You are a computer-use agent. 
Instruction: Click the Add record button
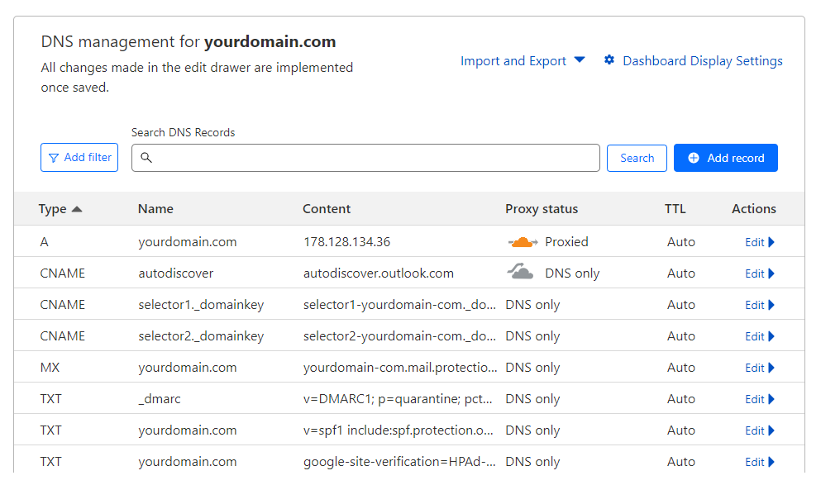pyautogui.click(x=725, y=158)
